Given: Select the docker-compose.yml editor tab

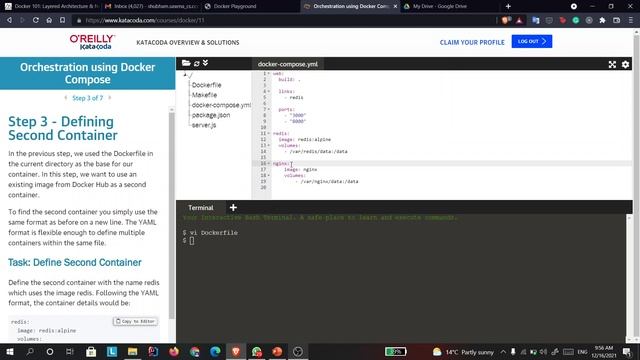Looking at the screenshot, I should coord(288,64).
